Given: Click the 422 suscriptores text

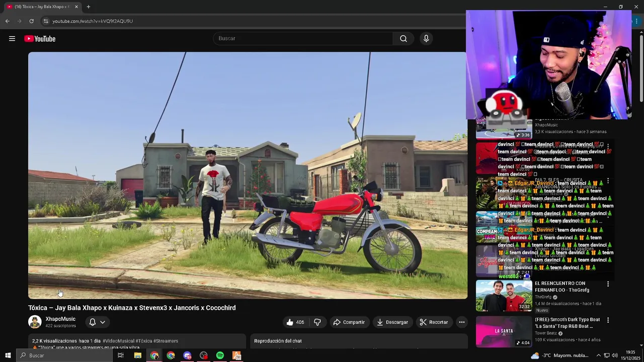Looking at the screenshot, I should coord(60,326).
